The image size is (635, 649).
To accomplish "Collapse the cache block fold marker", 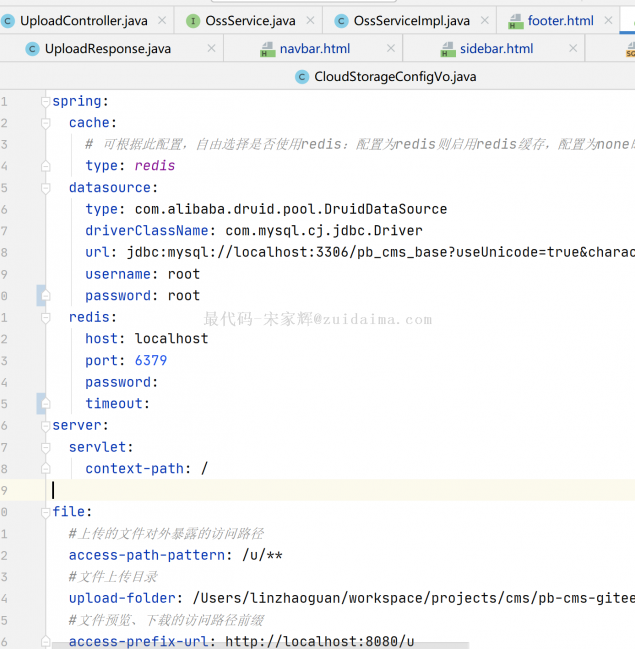I will coord(44,123).
